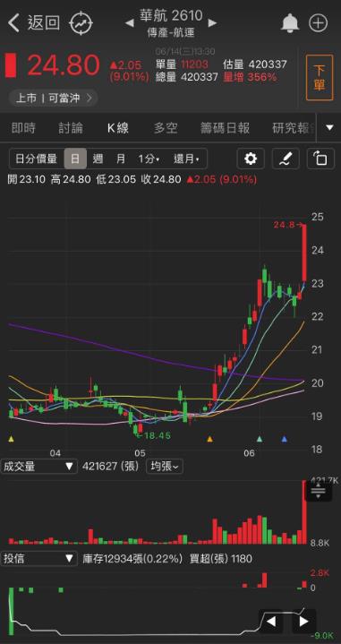
Task: Switch to next stock with right triangle
Action: (x=212, y=22)
